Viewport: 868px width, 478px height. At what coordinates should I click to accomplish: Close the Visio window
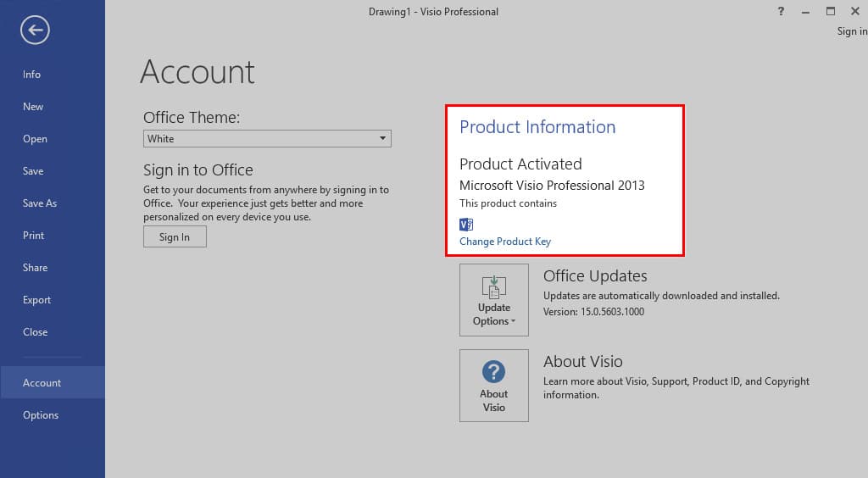point(854,11)
